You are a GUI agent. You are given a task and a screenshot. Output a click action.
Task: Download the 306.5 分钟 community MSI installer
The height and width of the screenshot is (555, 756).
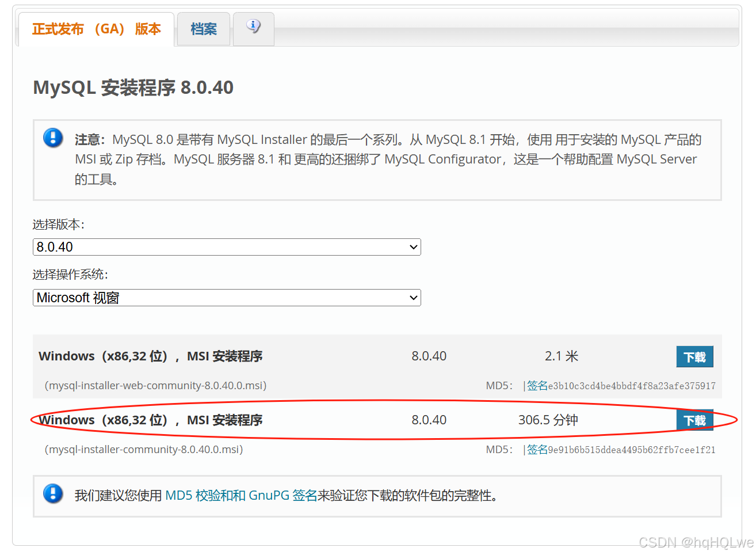694,420
